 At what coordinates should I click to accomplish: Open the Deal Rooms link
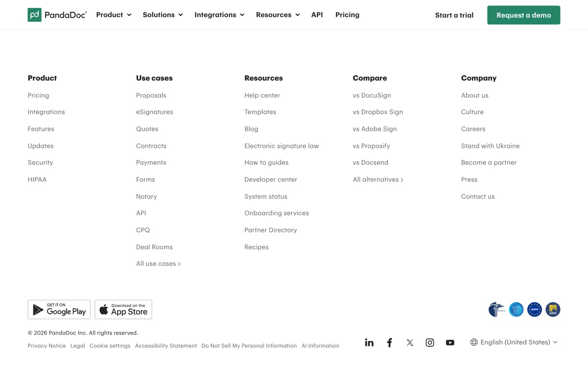point(154,247)
